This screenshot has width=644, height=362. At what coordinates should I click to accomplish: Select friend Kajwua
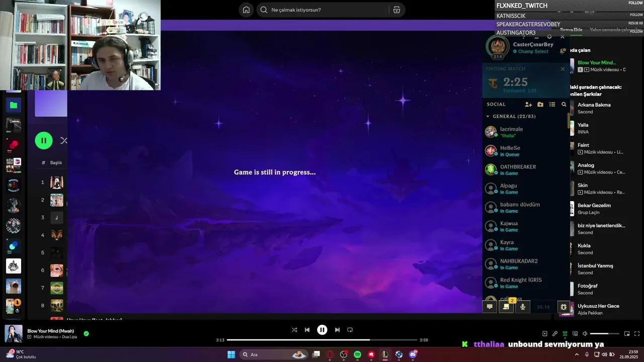[526, 226]
